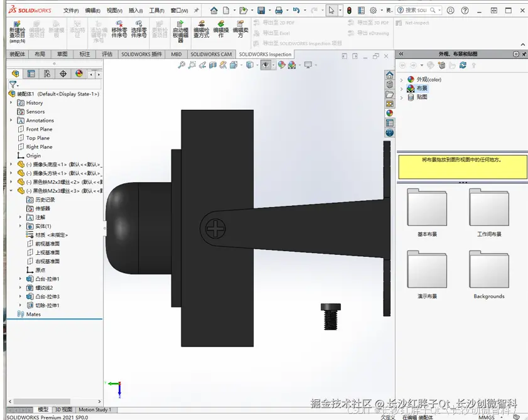Screen dimensions: 528x420
Task: Switch to the 草图 tab
Action: coord(62,54)
